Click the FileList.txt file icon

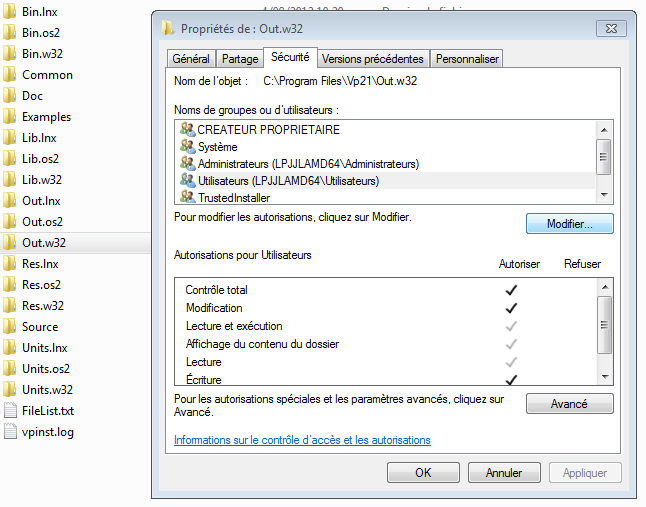[10, 411]
